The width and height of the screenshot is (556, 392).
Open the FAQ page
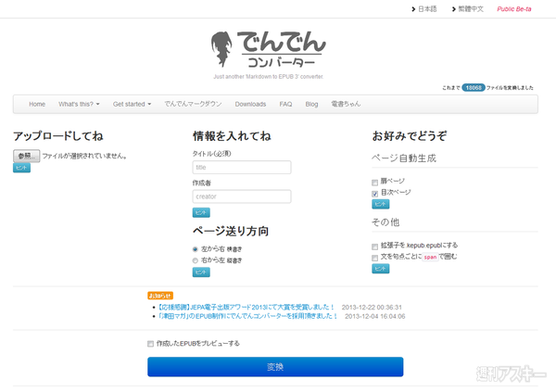[285, 104]
